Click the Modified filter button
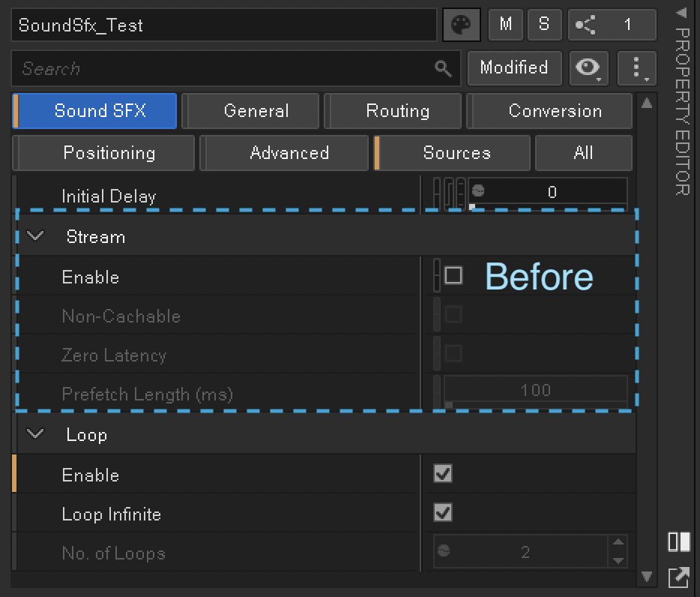 514,68
